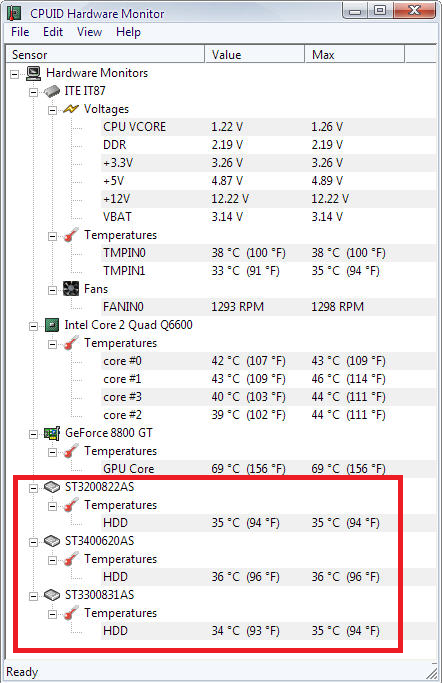The height and width of the screenshot is (683, 442).
Task: Click the thermometer icon under ST3400620AS
Action: tap(71, 559)
